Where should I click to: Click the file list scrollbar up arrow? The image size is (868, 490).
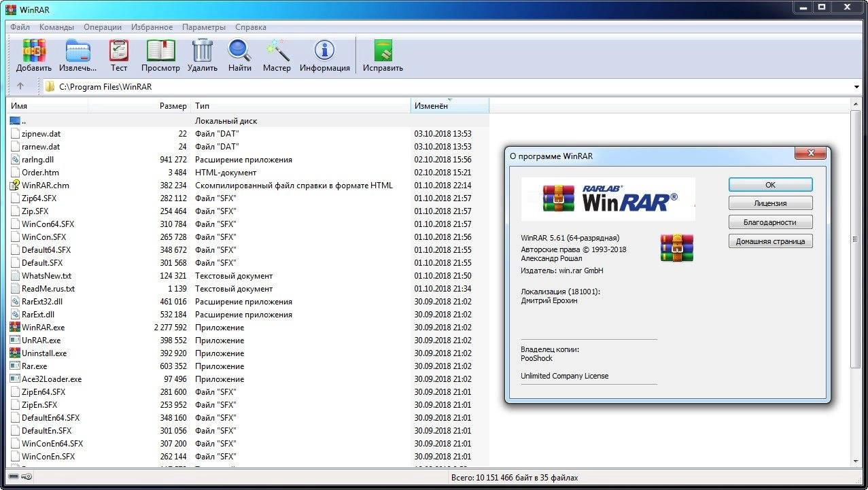click(856, 104)
